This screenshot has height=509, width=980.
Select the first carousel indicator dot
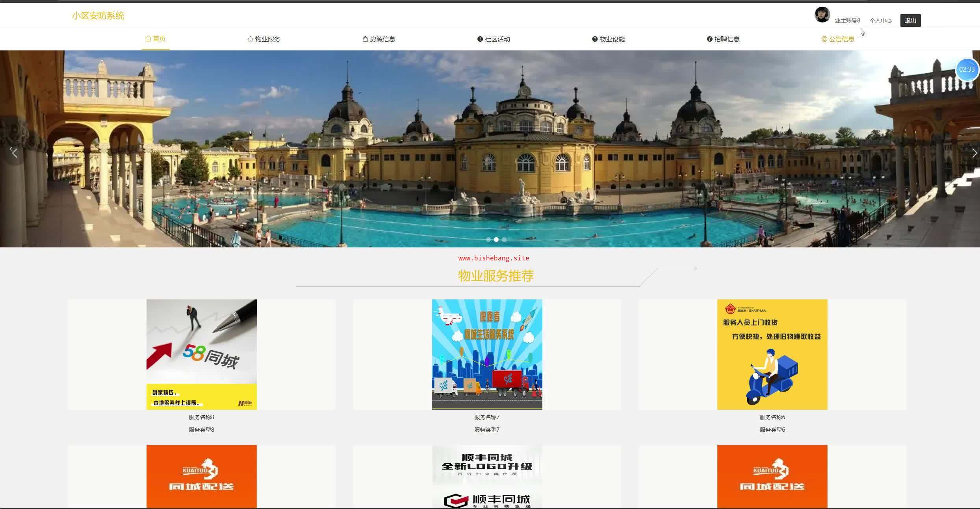pos(488,240)
